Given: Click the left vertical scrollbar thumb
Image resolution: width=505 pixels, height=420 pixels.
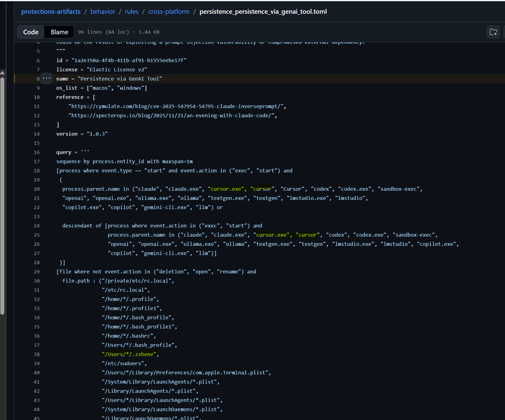Looking at the screenshot, I should pyautogui.click(x=2, y=196).
